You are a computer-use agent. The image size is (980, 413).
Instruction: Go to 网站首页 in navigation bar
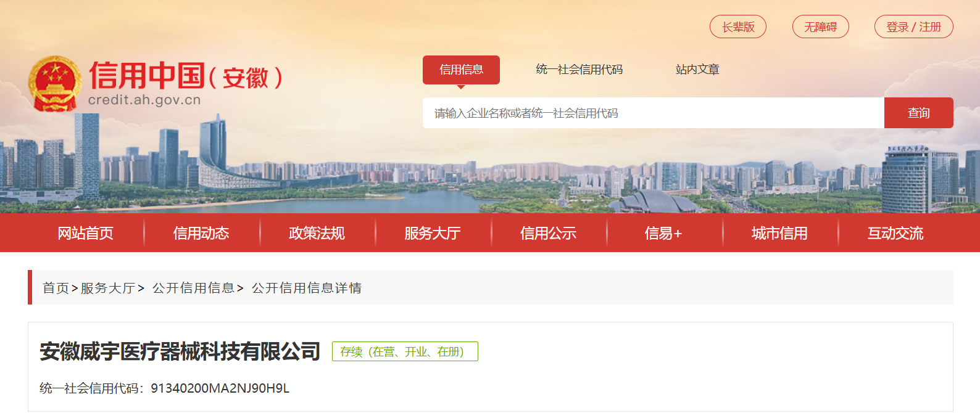(x=86, y=233)
